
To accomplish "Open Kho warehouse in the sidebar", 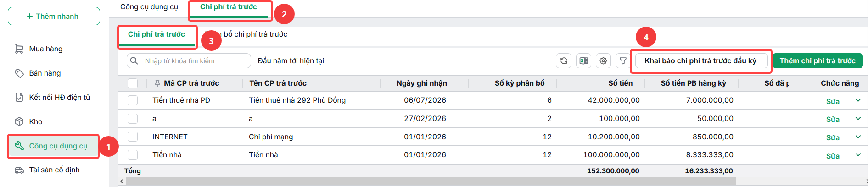I will click(36, 121).
